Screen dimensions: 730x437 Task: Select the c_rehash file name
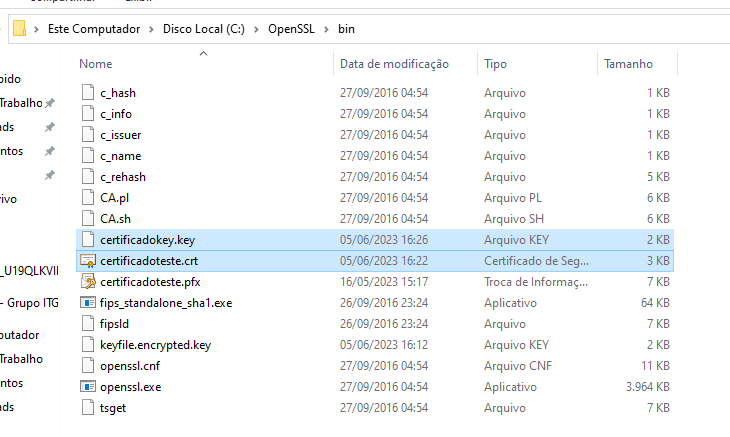123,177
